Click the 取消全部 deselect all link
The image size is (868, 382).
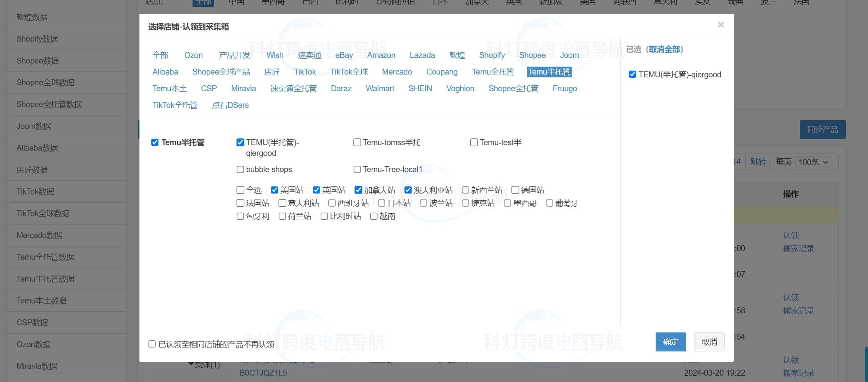pyautogui.click(x=664, y=49)
